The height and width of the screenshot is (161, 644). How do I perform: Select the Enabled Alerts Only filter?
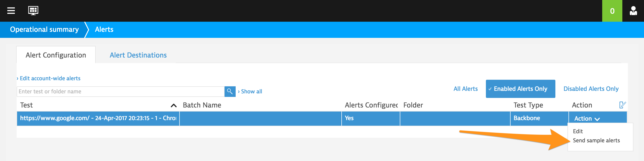tap(520, 89)
